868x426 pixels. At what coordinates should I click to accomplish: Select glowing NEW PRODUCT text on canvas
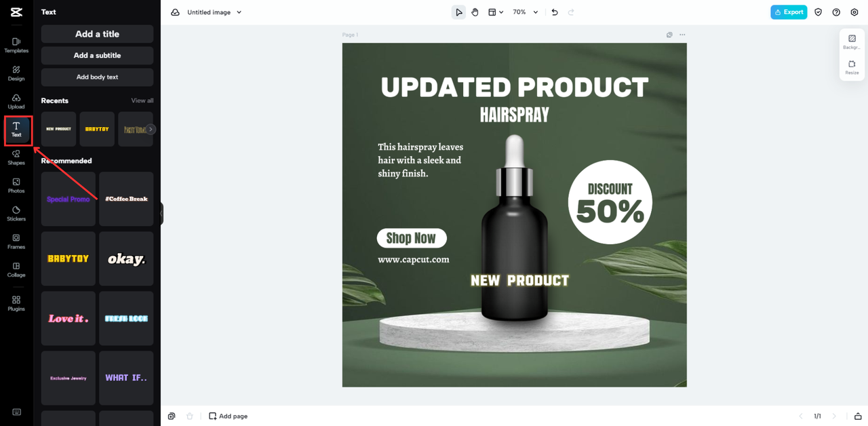tap(520, 280)
